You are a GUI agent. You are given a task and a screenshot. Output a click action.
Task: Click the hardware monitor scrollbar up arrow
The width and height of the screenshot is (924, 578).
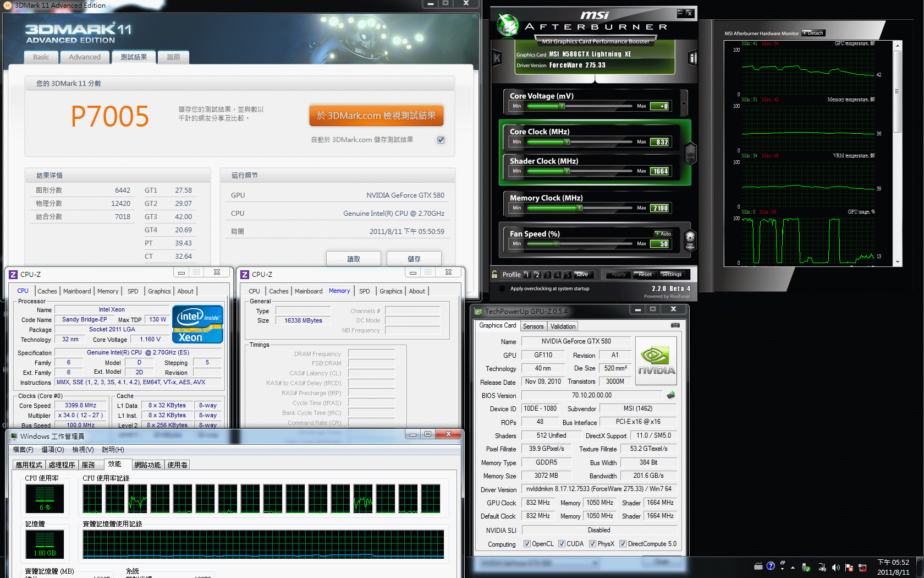(898, 46)
